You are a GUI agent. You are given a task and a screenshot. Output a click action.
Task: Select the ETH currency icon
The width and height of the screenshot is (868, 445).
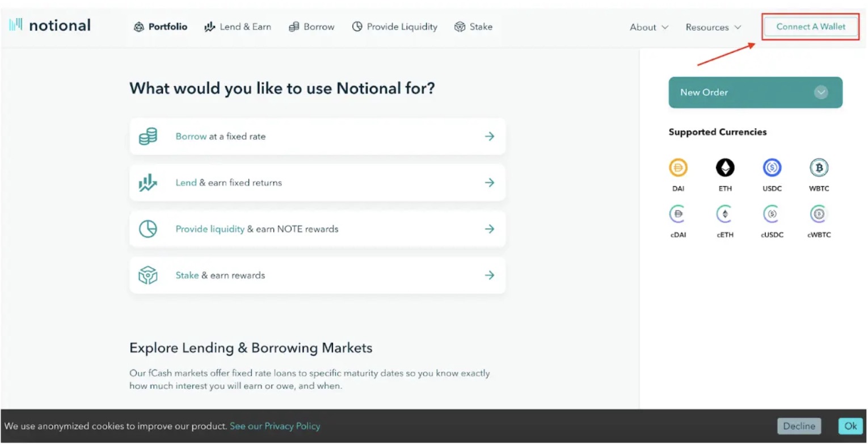(x=725, y=167)
